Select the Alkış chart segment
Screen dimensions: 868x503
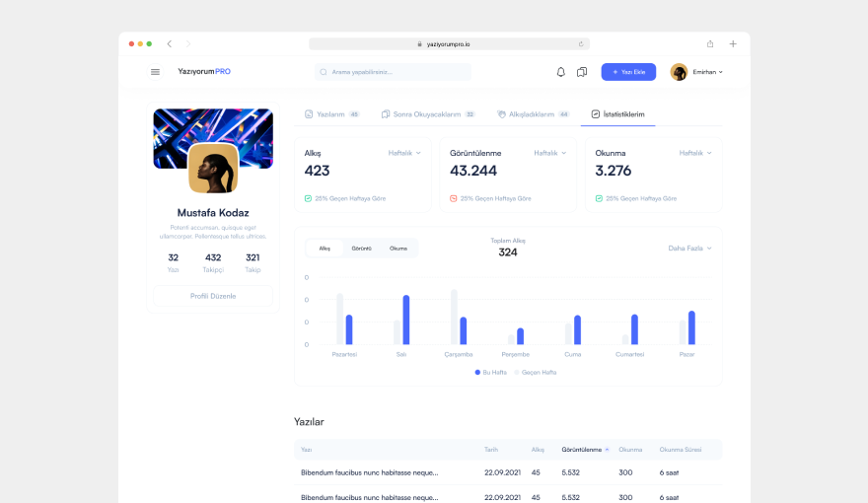(x=325, y=249)
